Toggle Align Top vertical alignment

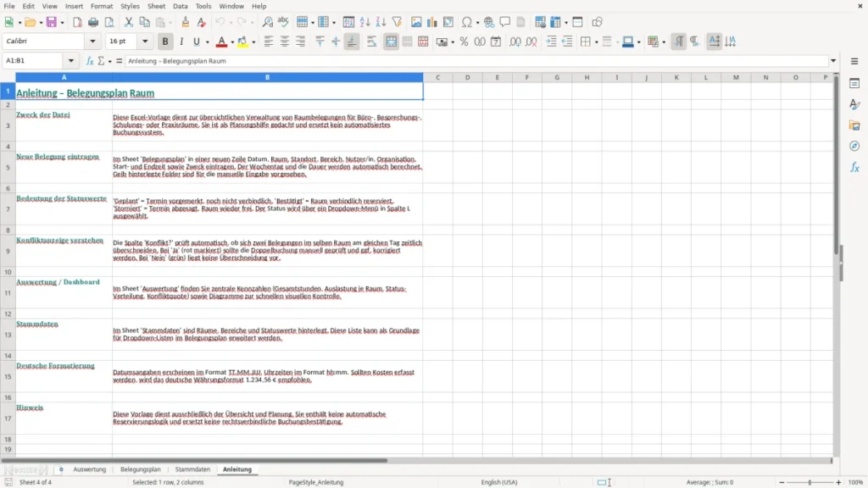click(320, 42)
